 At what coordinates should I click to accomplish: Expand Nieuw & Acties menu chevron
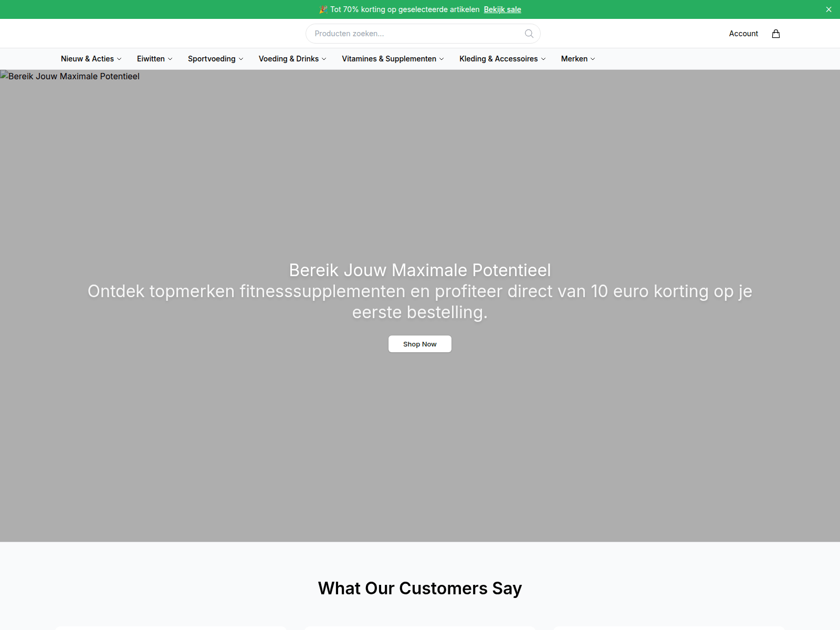pyautogui.click(x=119, y=59)
